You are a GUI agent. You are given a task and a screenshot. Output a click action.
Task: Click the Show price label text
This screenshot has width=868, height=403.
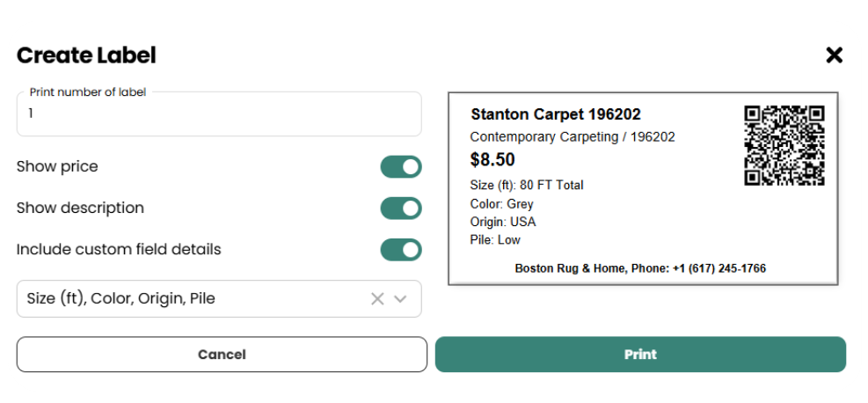(57, 166)
